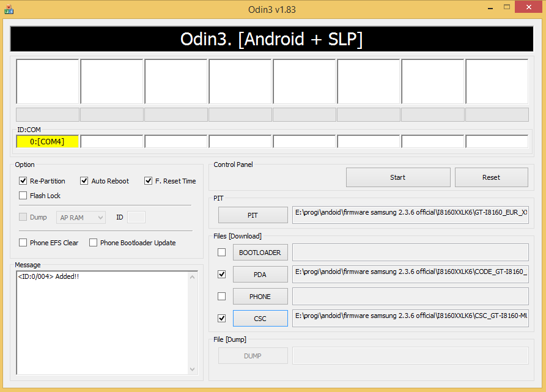Screen dimensions: 546x392
Task: Click the Odin3 app icon in title bar
Action: point(9,9)
